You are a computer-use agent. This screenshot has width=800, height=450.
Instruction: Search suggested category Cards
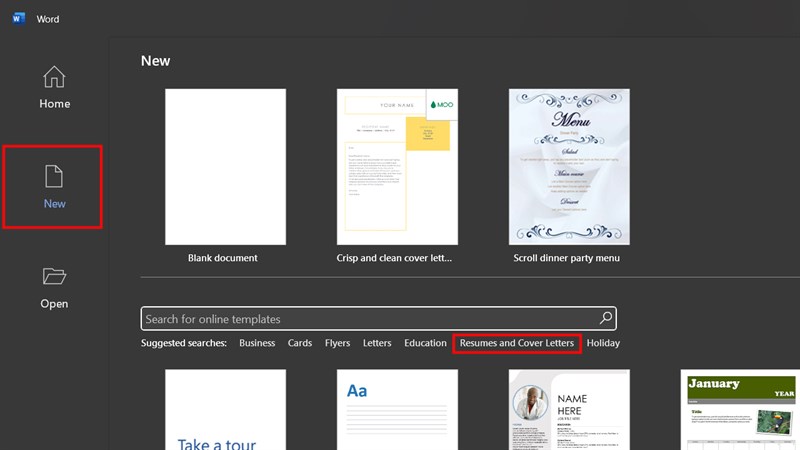coord(299,343)
